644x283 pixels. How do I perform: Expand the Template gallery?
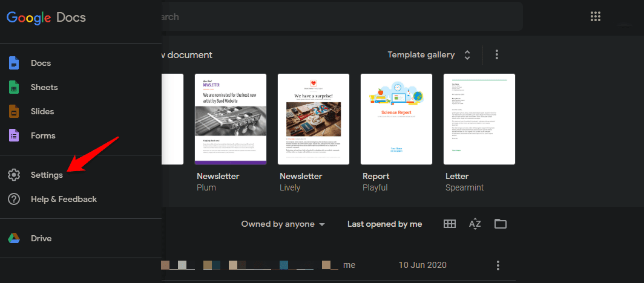click(x=467, y=55)
